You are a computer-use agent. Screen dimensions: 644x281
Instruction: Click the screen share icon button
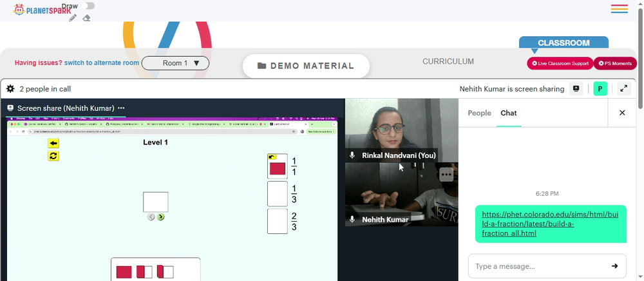(576, 89)
